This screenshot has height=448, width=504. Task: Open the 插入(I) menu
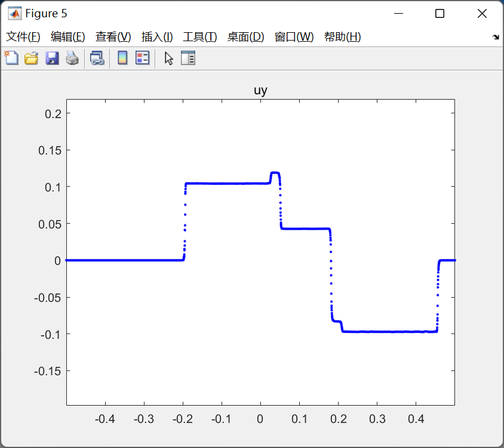click(157, 37)
